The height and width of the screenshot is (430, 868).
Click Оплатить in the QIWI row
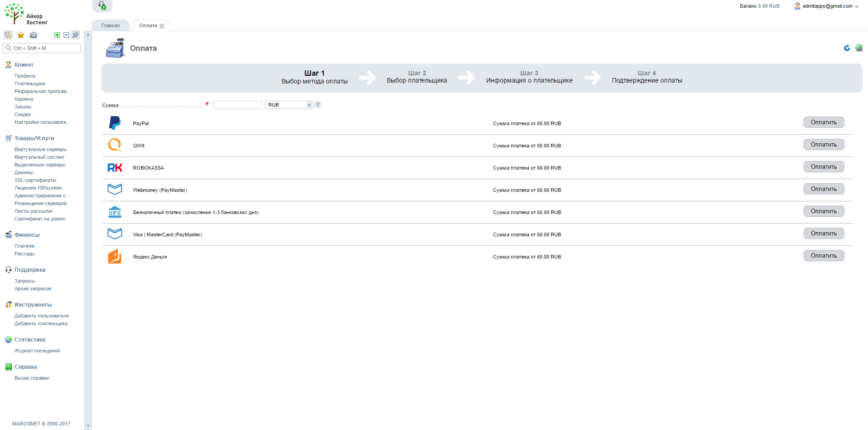(x=824, y=145)
